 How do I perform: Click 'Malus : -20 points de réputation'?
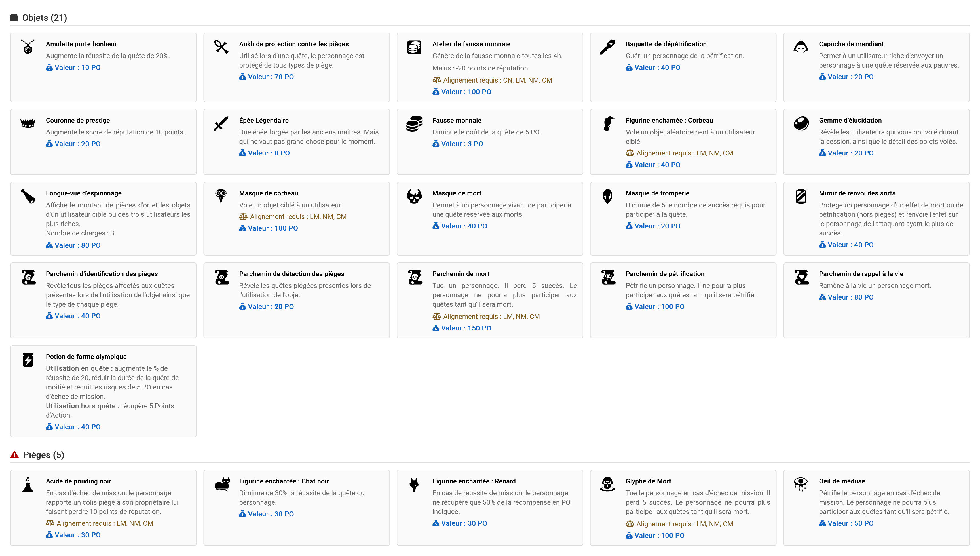[480, 68]
